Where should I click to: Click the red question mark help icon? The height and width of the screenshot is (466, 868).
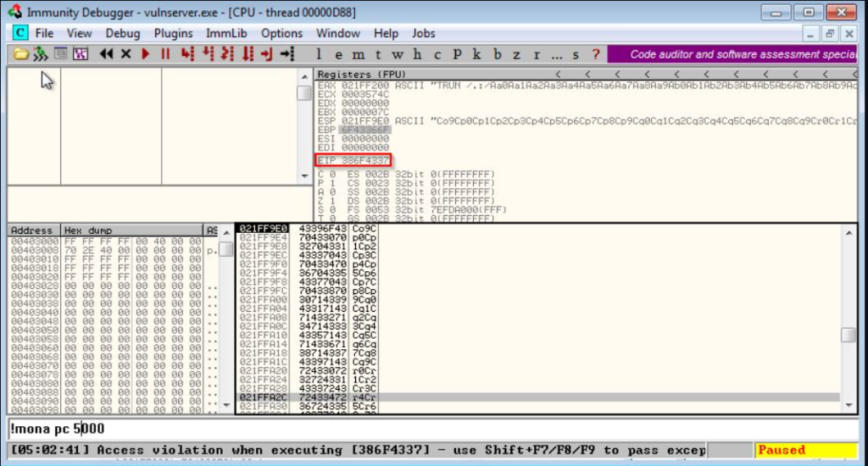point(596,54)
